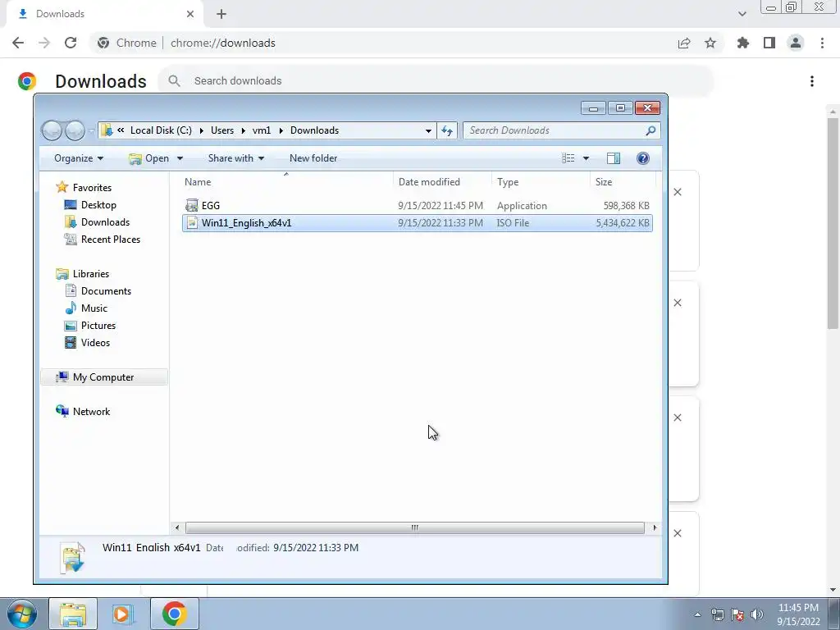Click the Action Center flag tray icon
Viewport: 840px width, 630px height.
(x=737, y=614)
